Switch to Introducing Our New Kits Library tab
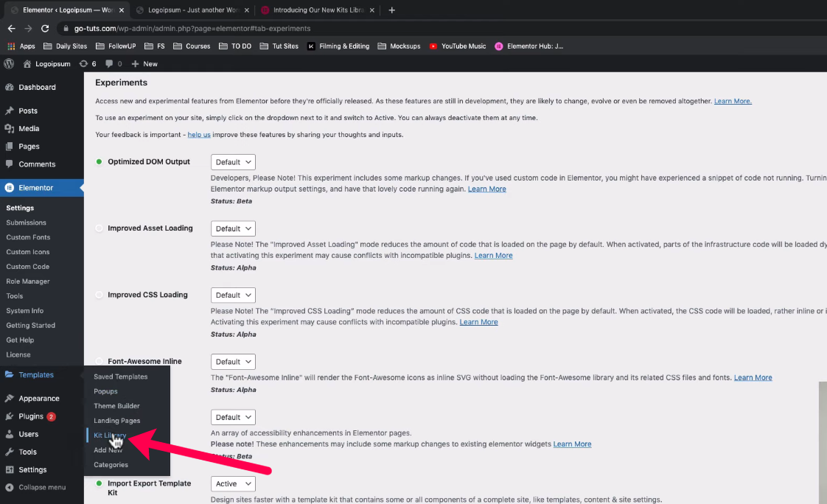Image resolution: width=827 pixels, height=504 pixels. pos(318,10)
